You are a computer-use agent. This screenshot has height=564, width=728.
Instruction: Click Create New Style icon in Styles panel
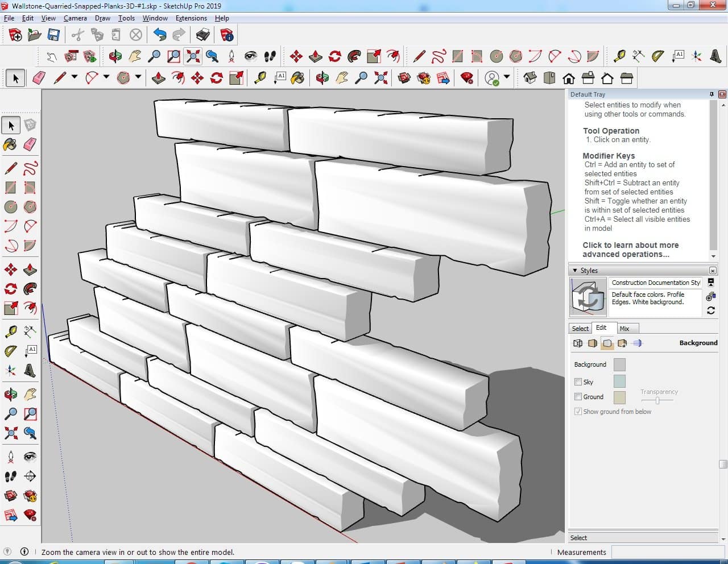(711, 296)
